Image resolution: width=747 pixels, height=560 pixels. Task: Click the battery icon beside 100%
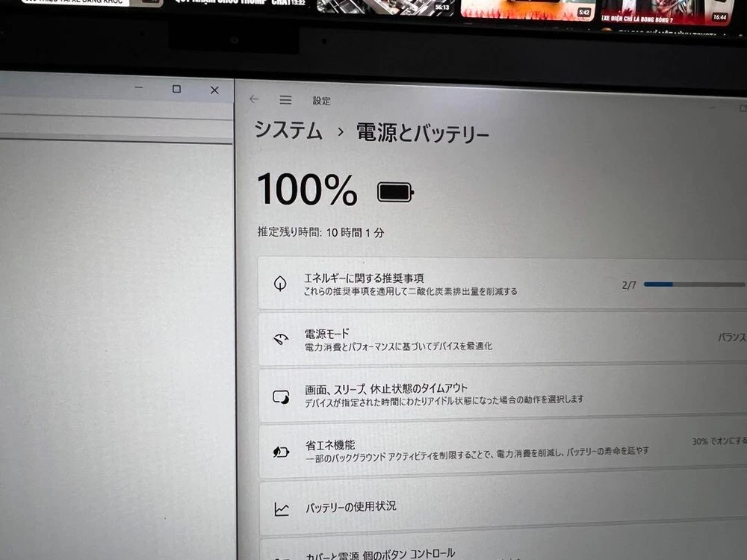click(395, 193)
